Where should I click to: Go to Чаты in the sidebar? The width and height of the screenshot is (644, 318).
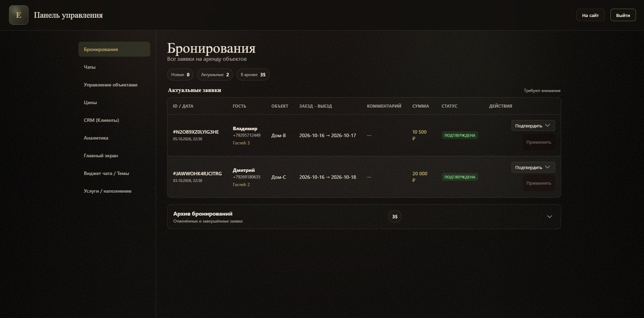114,67
